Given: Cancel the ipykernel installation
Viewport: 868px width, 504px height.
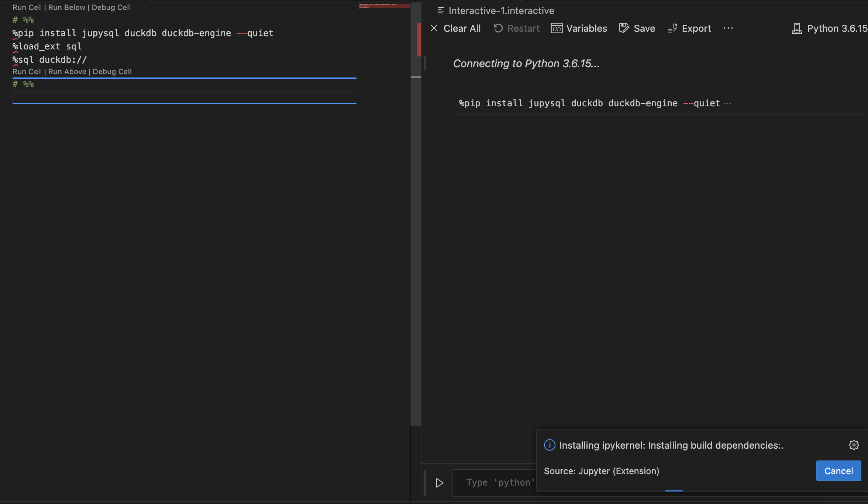Looking at the screenshot, I should (838, 471).
